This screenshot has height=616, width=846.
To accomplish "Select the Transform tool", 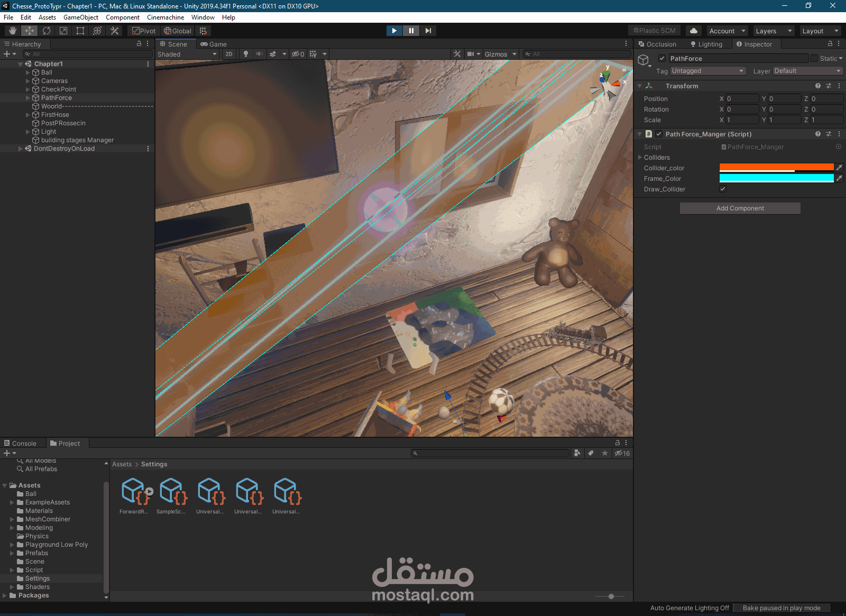I will [x=97, y=31].
